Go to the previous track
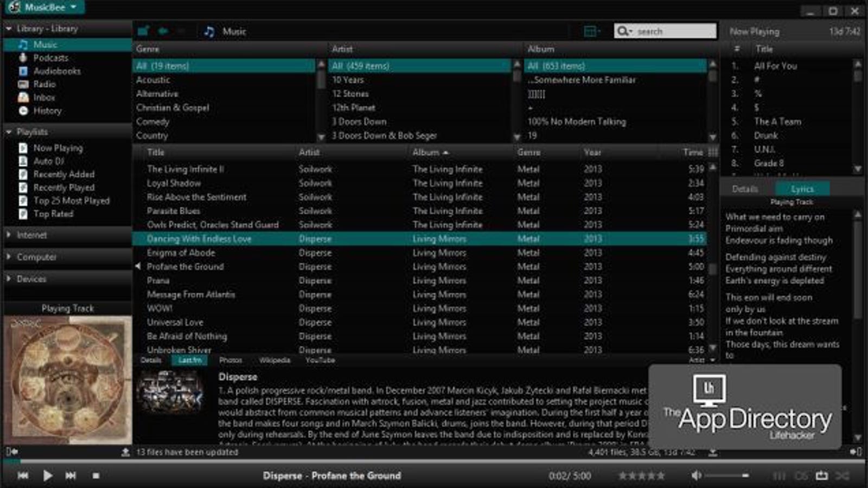Screen dimensions: 868x488 click(23, 476)
